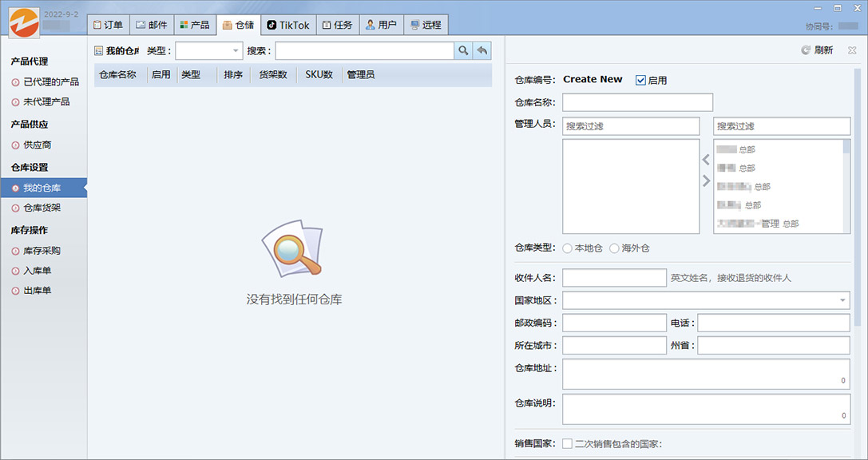Click the manager list vertical scrollbar
The image size is (868, 460).
(x=846, y=185)
